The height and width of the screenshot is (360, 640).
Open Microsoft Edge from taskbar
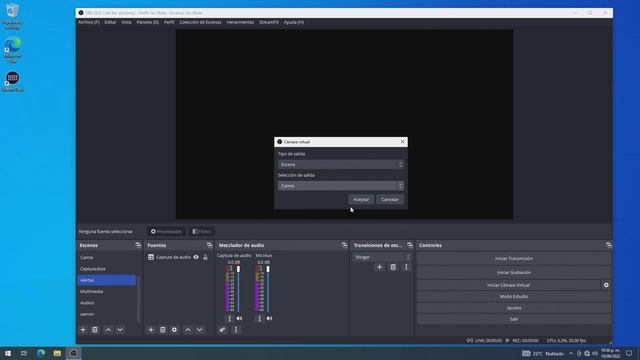click(41, 353)
